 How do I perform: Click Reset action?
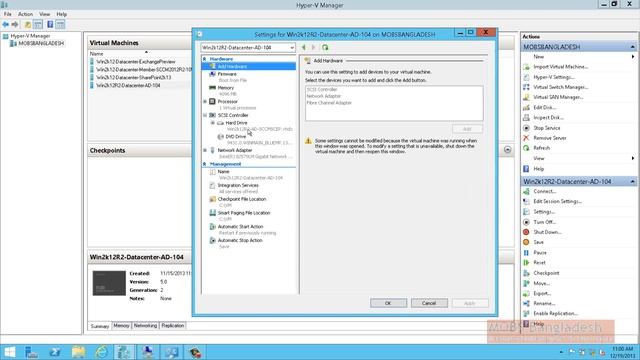539,262
